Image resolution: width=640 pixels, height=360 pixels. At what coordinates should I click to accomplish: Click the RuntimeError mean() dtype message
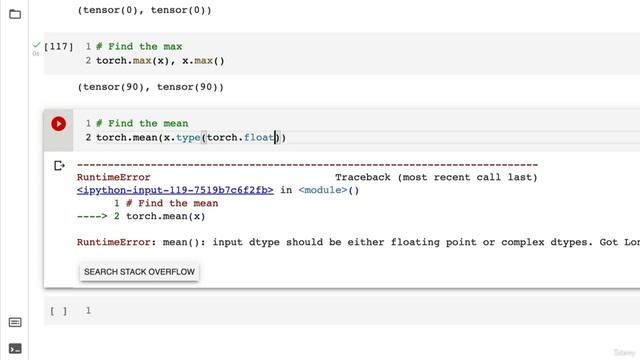click(358, 242)
